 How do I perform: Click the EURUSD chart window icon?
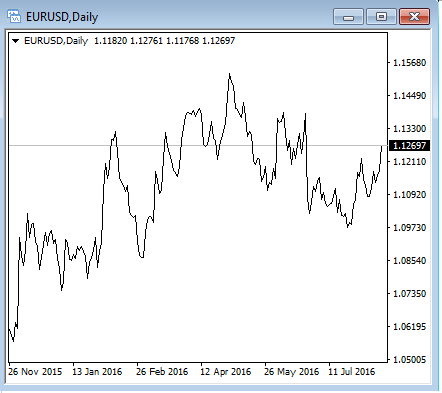[14, 16]
